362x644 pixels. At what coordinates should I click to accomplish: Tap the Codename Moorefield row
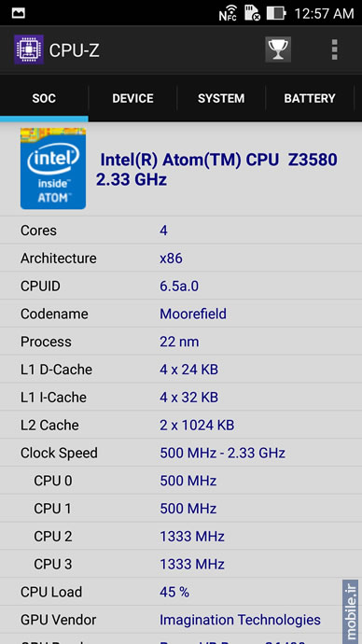click(x=181, y=314)
